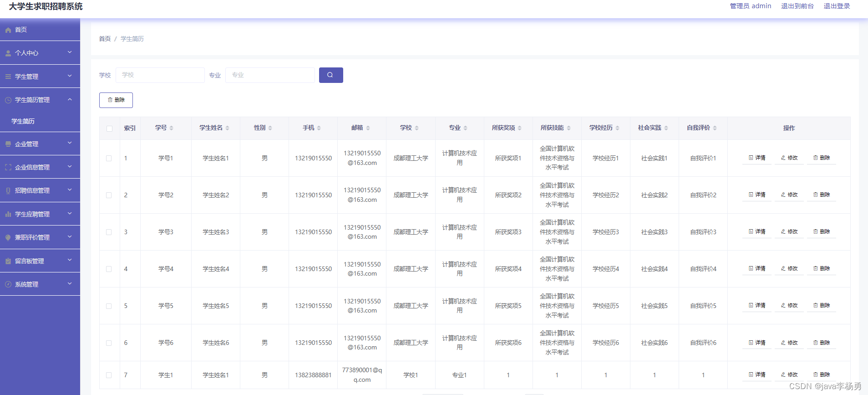The width and height of the screenshot is (868, 395).
Task: Sort the table by 专业 column arrows
Action: click(x=466, y=128)
